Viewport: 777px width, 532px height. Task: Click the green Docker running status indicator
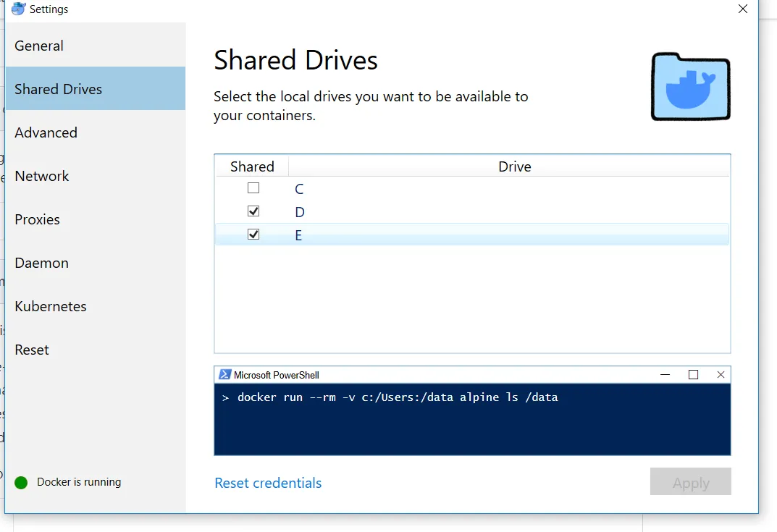[x=21, y=482]
